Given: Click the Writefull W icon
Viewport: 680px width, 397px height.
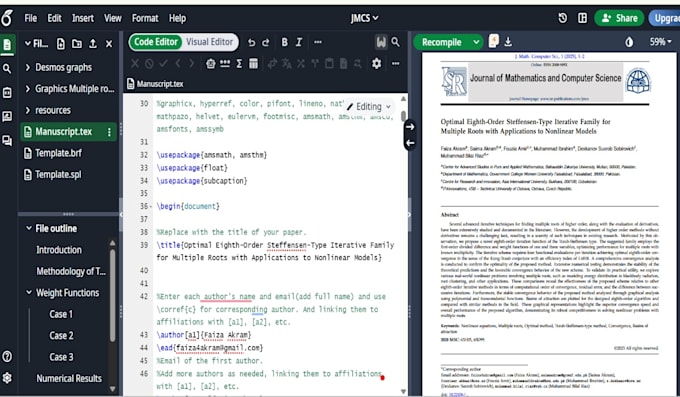Looking at the screenshot, I should pyautogui.click(x=381, y=42).
